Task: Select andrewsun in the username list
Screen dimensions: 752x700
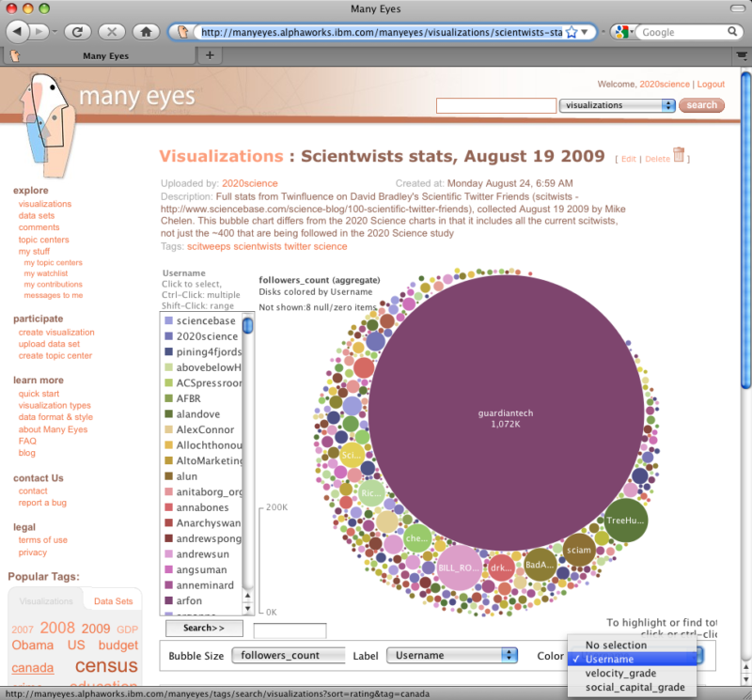Action: [x=203, y=554]
